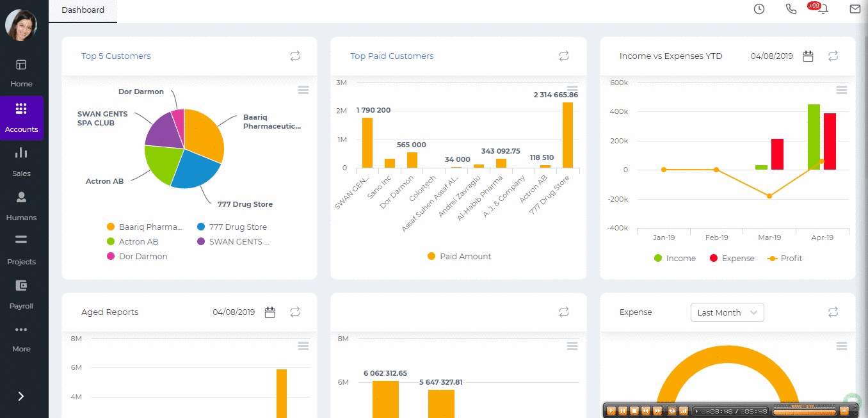This screenshot has height=418, width=868.
Task: Open the Top Paid Customers chart hamburger menu
Action: pos(572,90)
